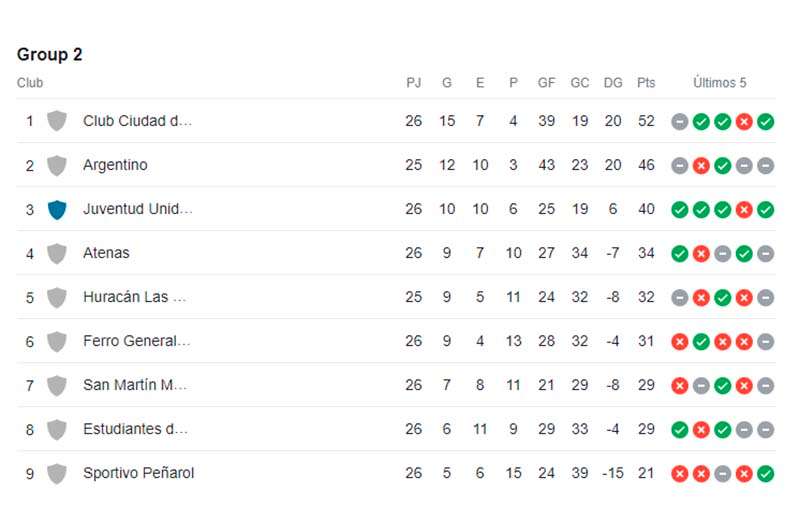This screenshot has height=530, width=800.
Task: Select Sportivo Peñarol's gray shield icon
Action: click(x=57, y=474)
